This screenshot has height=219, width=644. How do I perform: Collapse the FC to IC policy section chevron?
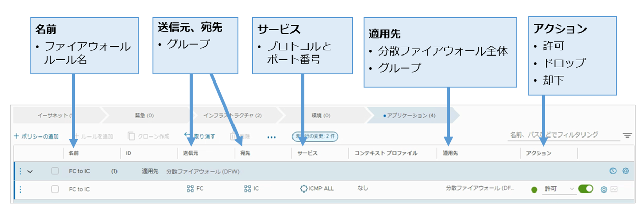pyautogui.click(x=30, y=171)
